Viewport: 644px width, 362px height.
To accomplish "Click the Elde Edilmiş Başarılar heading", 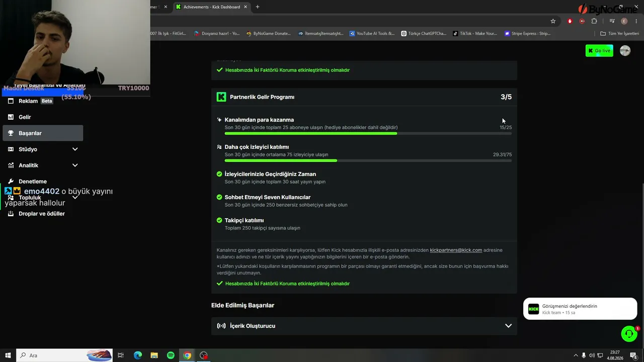I will [243, 305].
